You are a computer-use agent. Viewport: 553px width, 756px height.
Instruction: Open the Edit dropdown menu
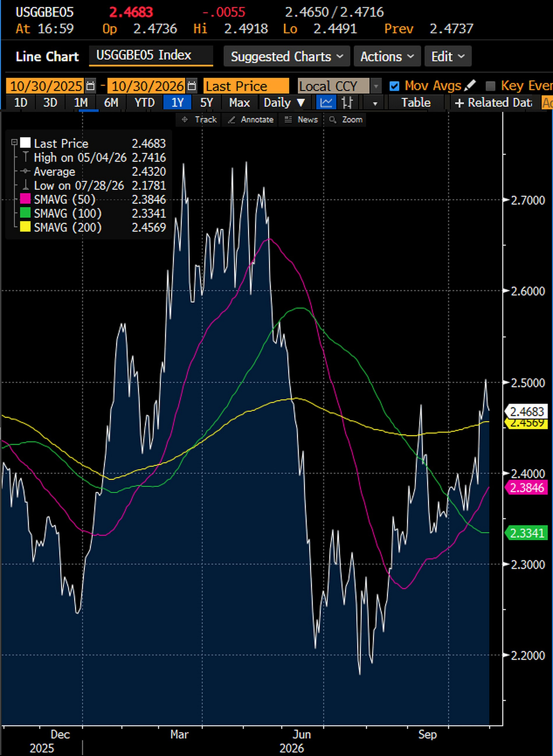pos(448,56)
